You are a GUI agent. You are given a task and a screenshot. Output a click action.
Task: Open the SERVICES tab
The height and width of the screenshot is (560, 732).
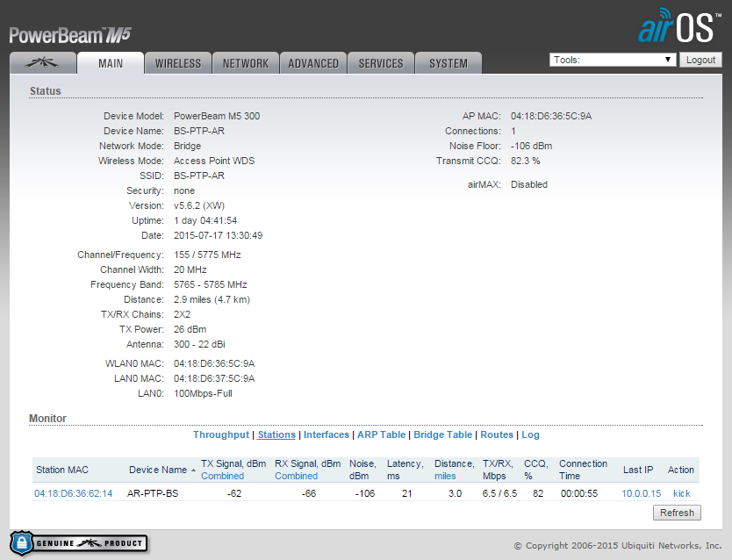[x=381, y=63]
